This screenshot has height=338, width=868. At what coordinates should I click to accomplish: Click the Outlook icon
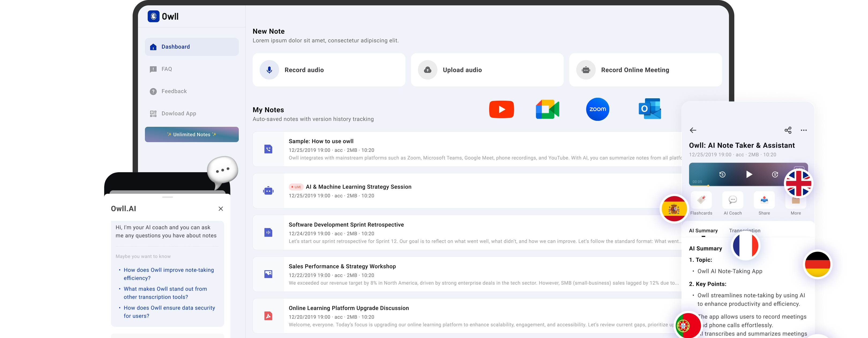point(650,109)
